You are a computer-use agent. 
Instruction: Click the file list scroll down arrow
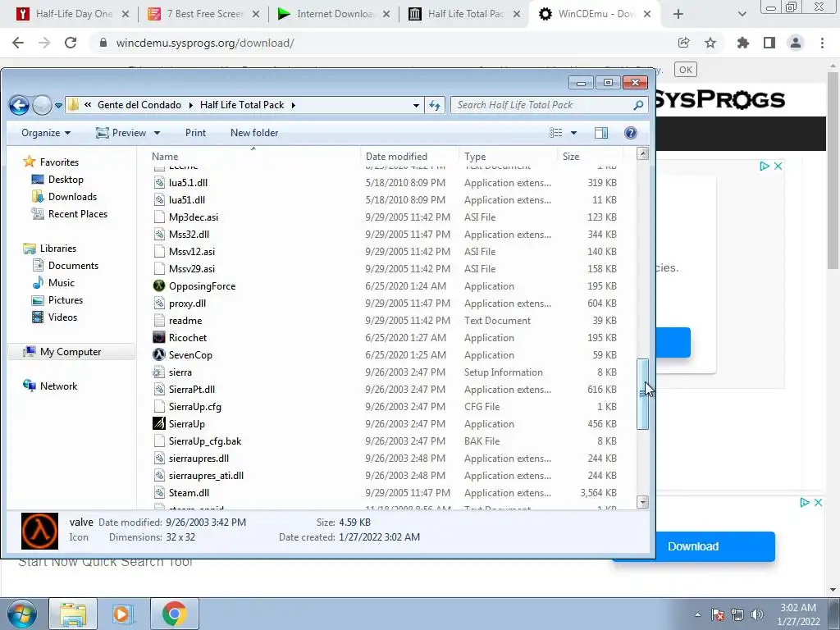tap(642, 502)
